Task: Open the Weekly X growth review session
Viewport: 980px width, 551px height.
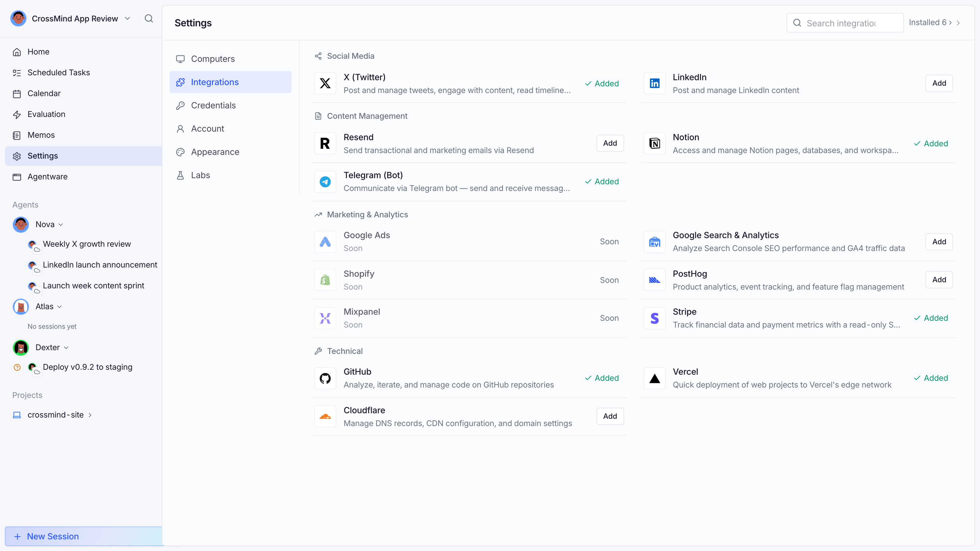Action: pyautogui.click(x=87, y=244)
